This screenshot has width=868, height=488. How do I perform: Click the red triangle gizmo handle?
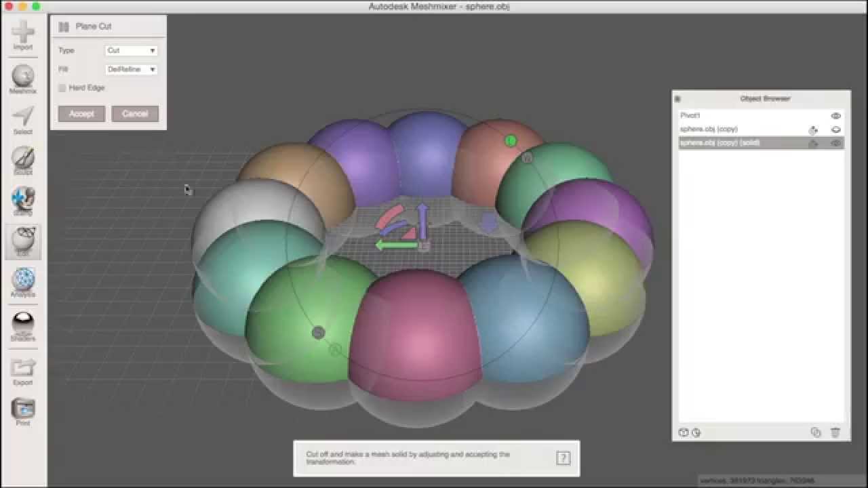[408, 233]
